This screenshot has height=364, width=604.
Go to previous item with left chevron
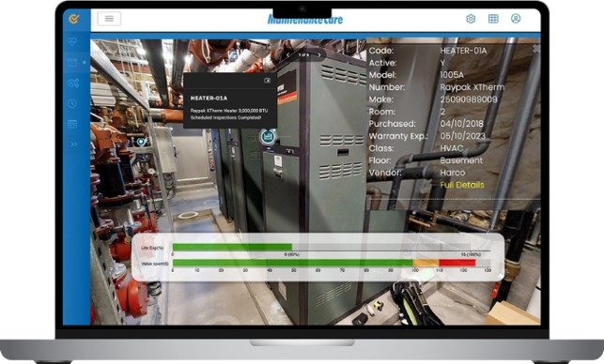287,55
